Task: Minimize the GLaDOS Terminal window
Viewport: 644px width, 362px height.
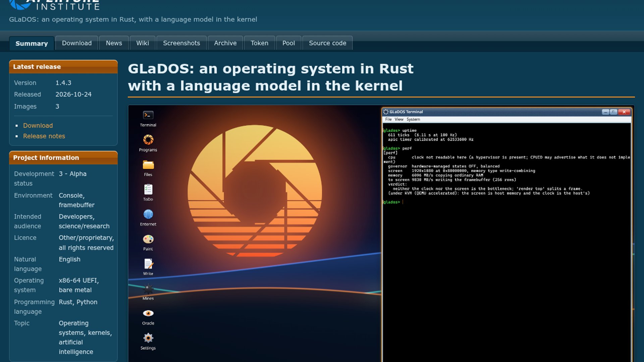Action: point(605,112)
